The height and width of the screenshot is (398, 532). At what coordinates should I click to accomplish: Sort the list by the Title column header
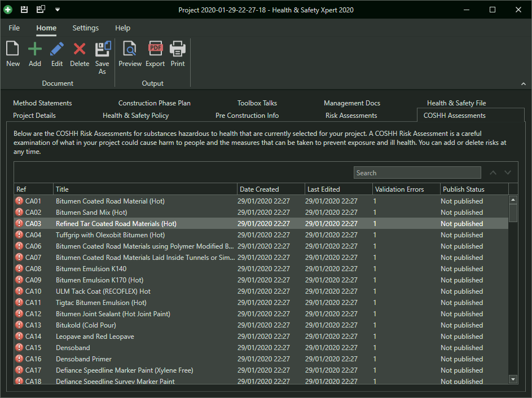coord(145,189)
